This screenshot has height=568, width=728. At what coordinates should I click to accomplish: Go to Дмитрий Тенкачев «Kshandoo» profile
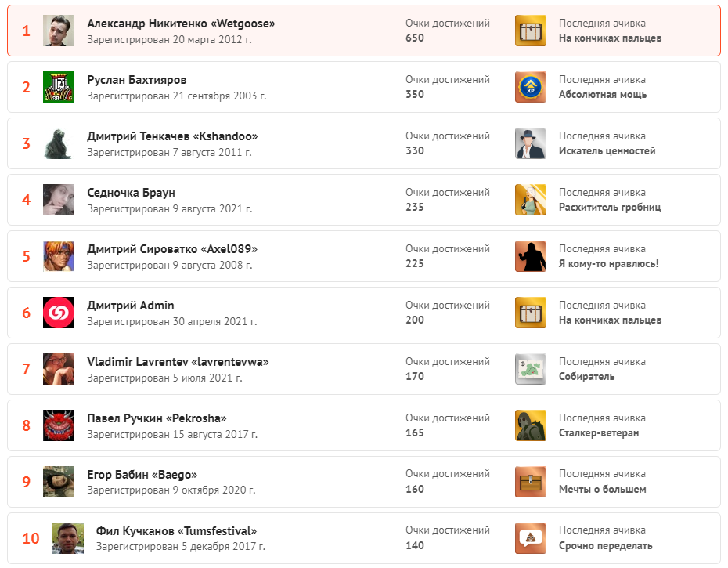point(173,136)
